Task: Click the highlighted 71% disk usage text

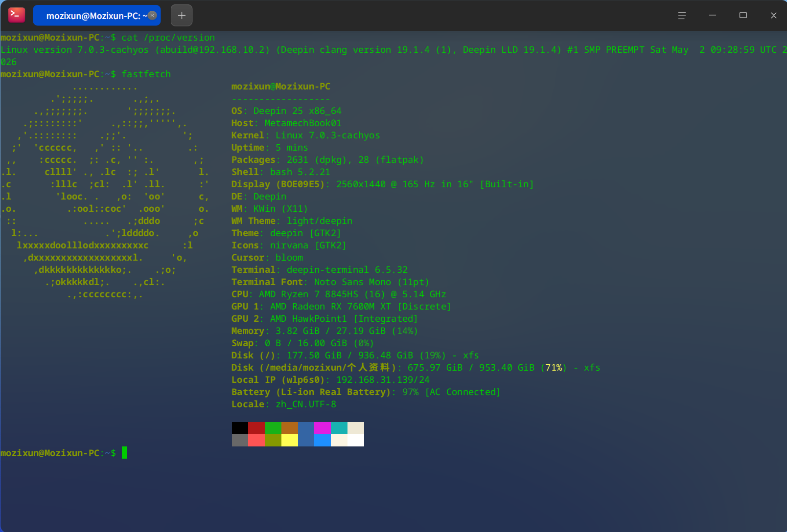Action: click(554, 368)
